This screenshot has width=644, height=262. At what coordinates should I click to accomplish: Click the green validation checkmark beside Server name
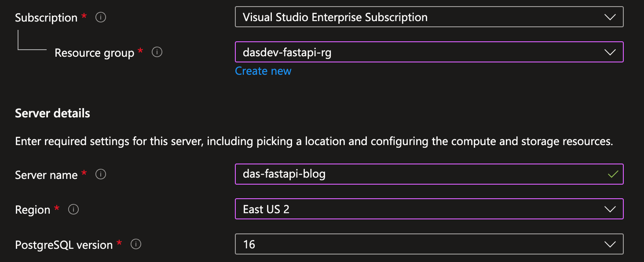612,174
